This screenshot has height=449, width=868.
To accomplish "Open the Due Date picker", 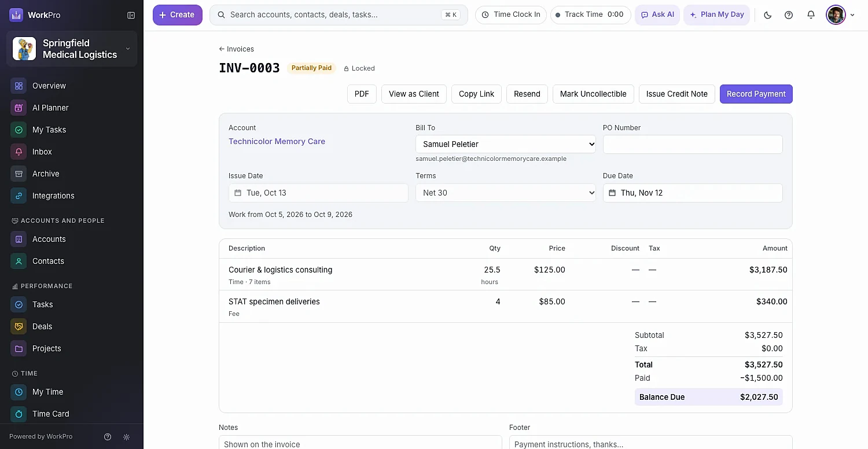I will point(693,193).
